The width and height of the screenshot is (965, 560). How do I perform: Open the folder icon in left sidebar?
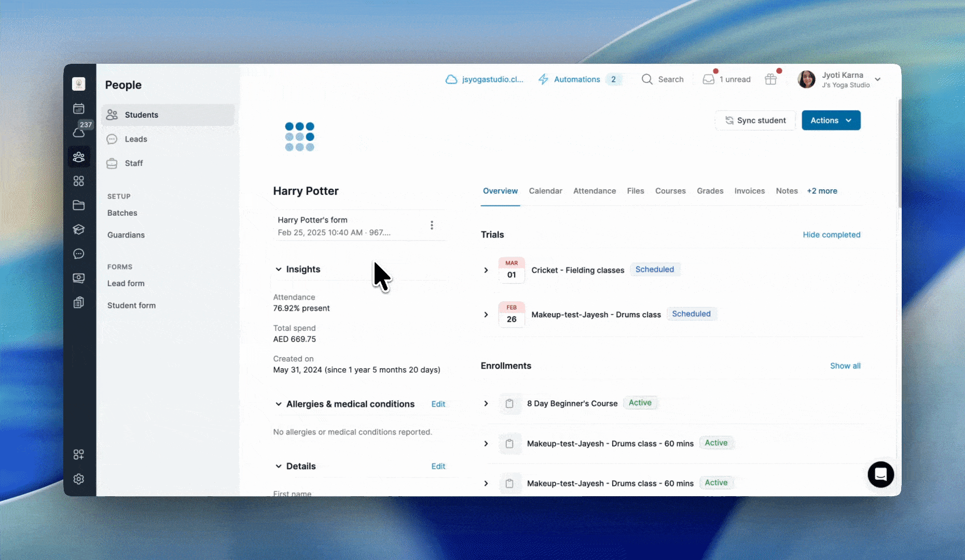click(79, 205)
